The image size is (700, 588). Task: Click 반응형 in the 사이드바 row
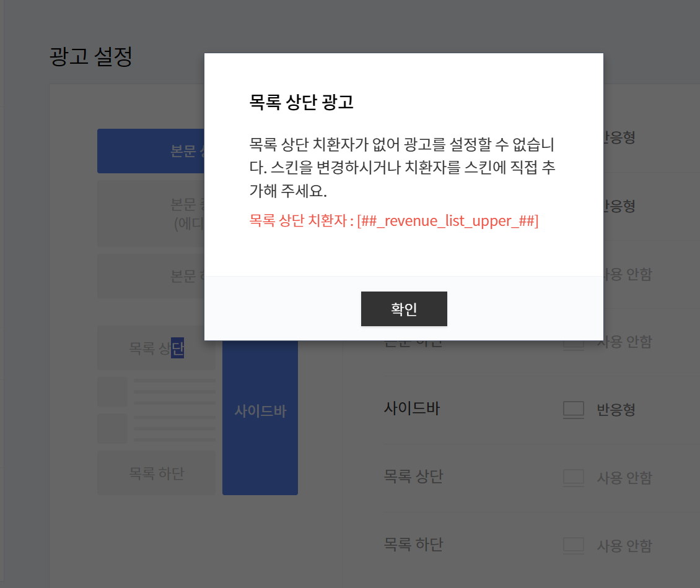616,410
